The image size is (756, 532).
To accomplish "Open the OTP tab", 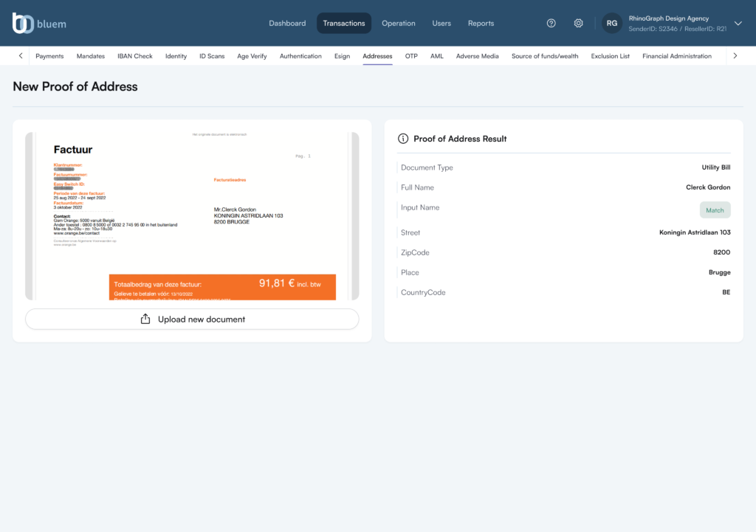I will [x=411, y=56].
